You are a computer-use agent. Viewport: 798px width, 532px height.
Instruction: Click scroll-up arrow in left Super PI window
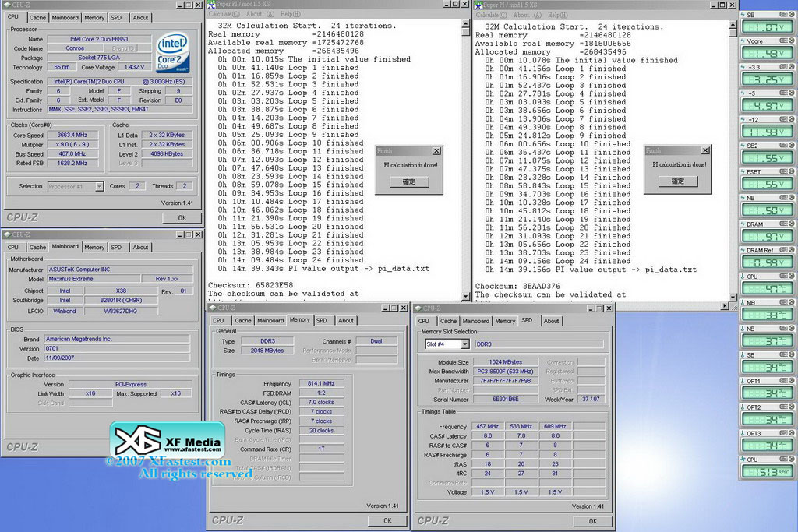[466, 24]
